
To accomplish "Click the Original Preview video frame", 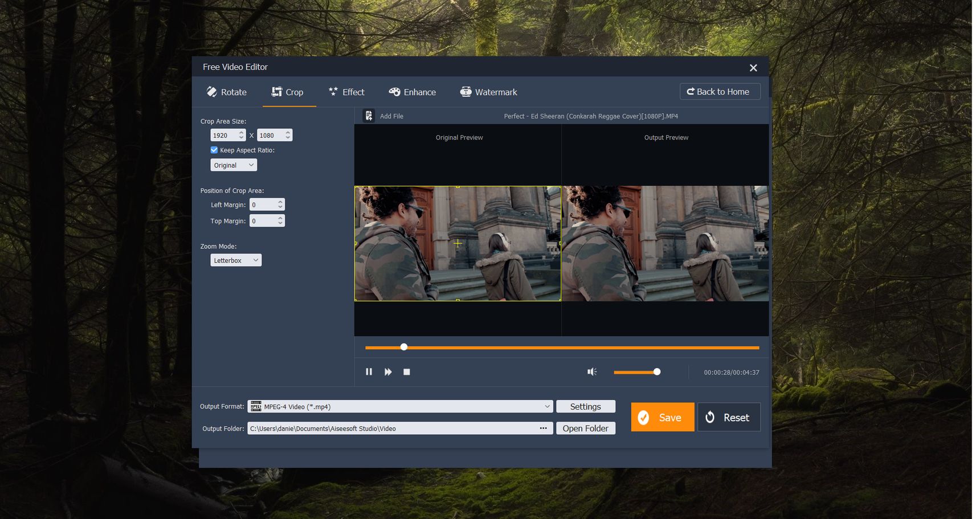I will pyautogui.click(x=458, y=243).
